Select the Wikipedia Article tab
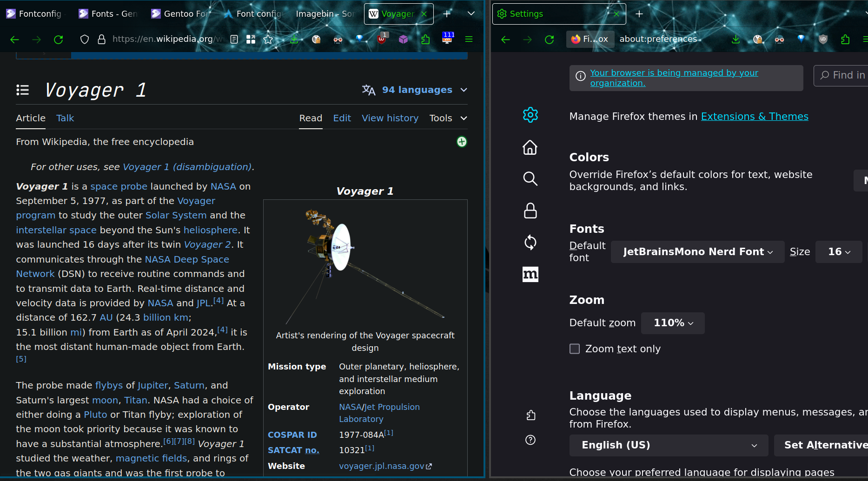 pyautogui.click(x=31, y=118)
